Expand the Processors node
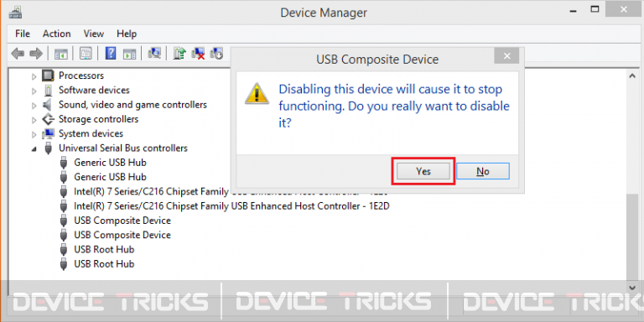 (34, 76)
